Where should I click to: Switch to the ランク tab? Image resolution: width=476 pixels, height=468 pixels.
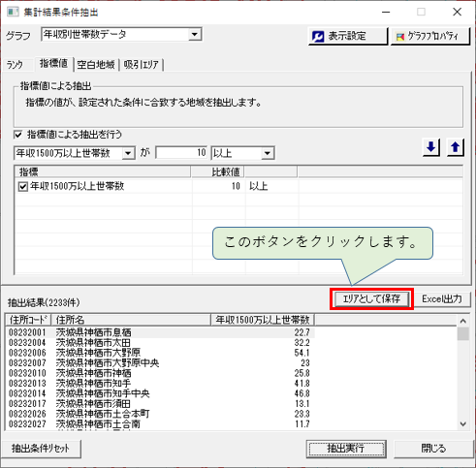(x=16, y=65)
